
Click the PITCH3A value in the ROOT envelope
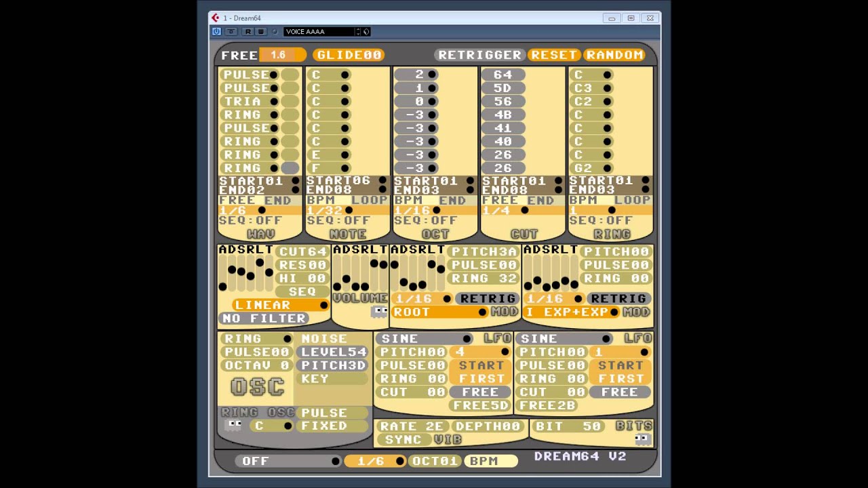click(x=484, y=251)
